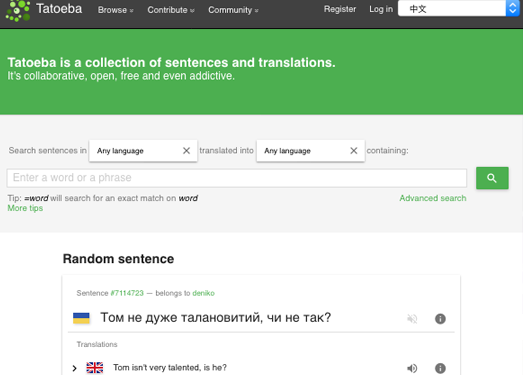Image resolution: width=523 pixels, height=375 pixels.
Task: Open the Contribute menu
Action: click(x=171, y=10)
